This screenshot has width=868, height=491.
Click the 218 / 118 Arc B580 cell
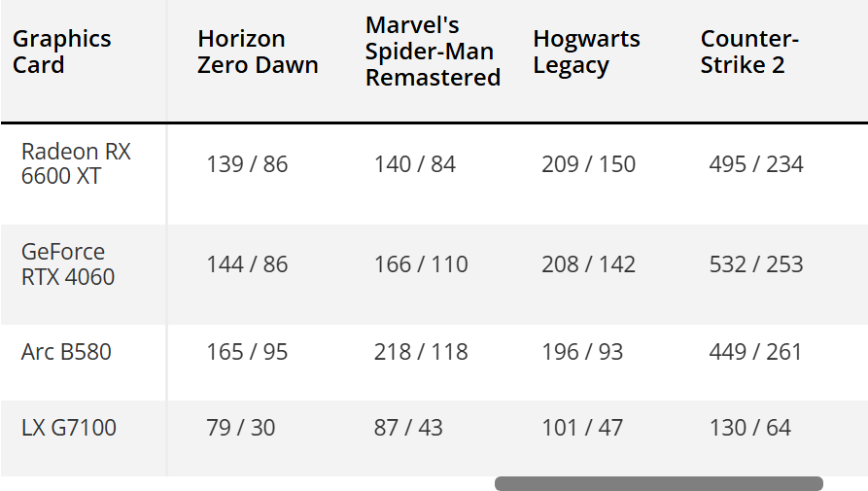pos(421,352)
